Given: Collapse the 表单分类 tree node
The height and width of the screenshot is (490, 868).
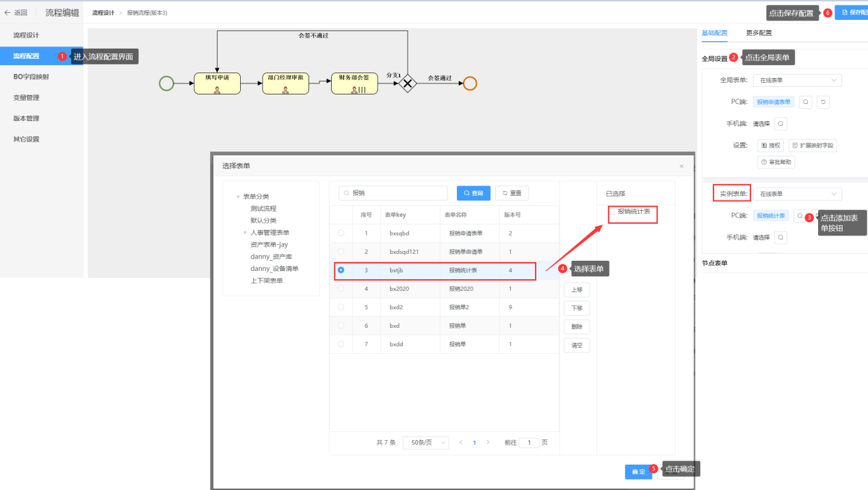Looking at the screenshot, I should [x=238, y=196].
